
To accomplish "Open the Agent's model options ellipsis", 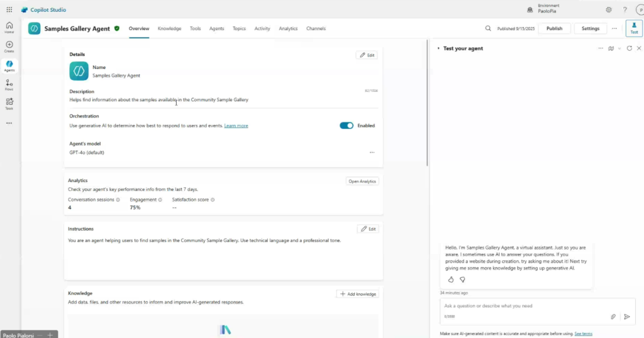I will coord(372,153).
